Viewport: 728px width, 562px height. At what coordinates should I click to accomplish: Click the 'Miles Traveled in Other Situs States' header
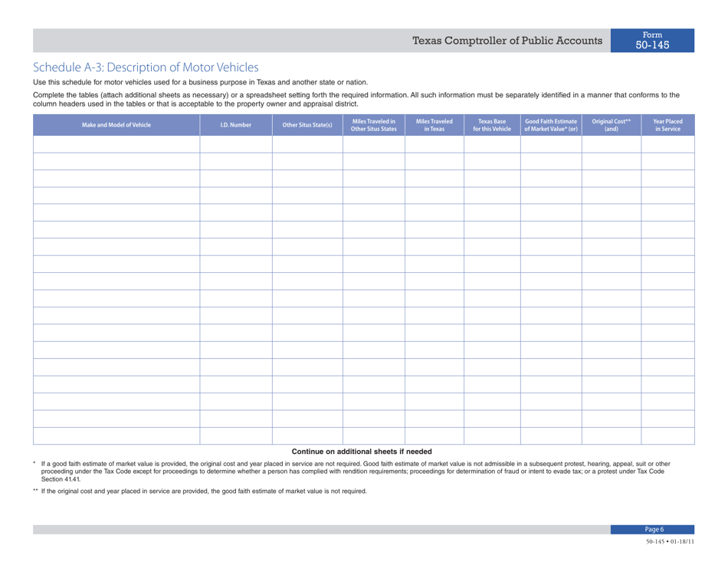point(373,124)
